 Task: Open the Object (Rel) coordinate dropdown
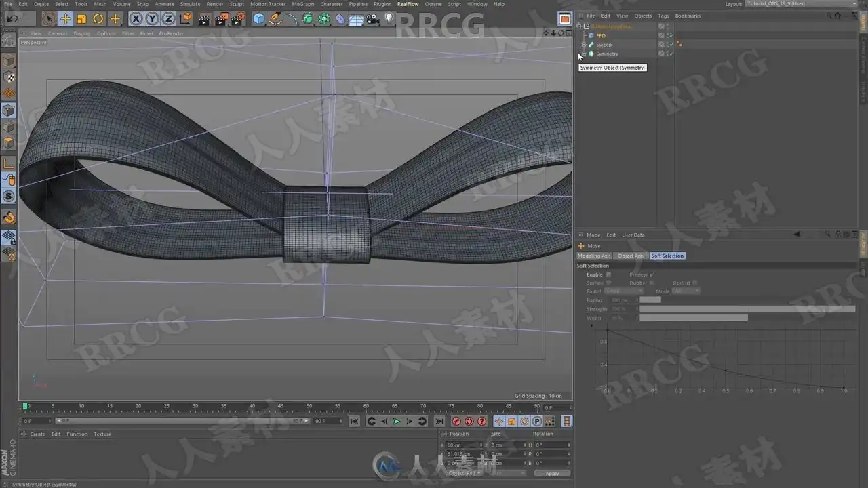pos(464,473)
